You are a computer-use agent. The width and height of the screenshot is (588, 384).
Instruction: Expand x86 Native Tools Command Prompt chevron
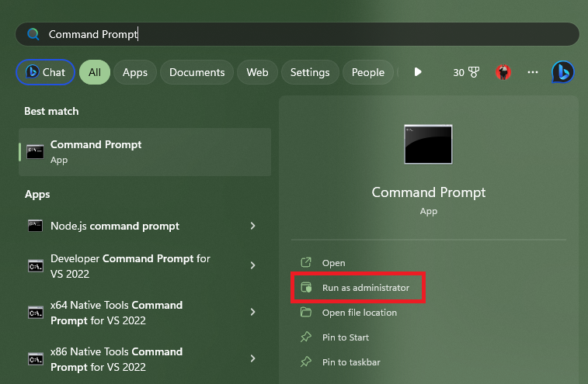(x=253, y=358)
